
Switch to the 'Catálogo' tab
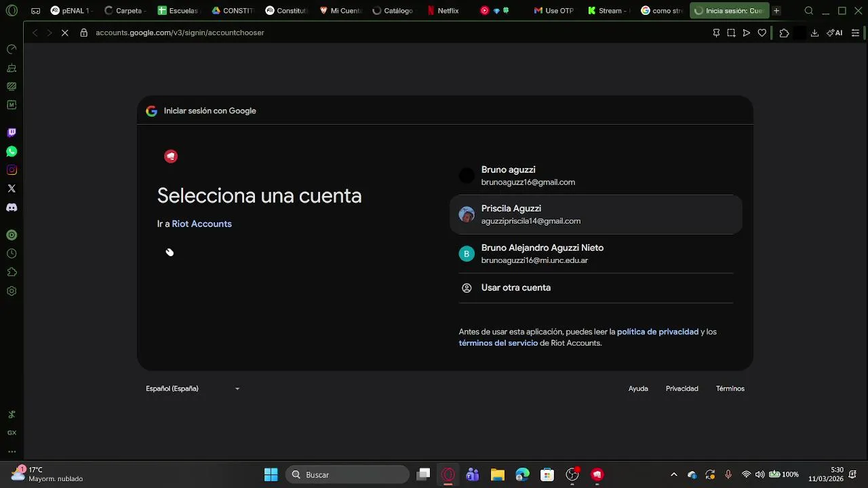click(393, 11)
